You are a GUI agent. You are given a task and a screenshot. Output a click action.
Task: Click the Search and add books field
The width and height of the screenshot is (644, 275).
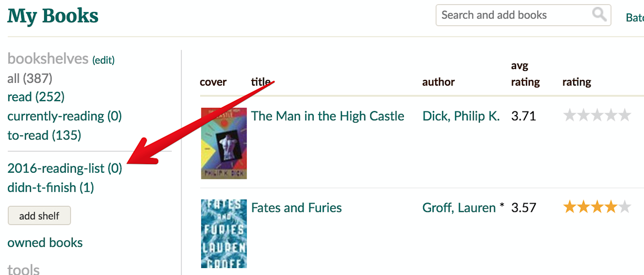[523, 15]
